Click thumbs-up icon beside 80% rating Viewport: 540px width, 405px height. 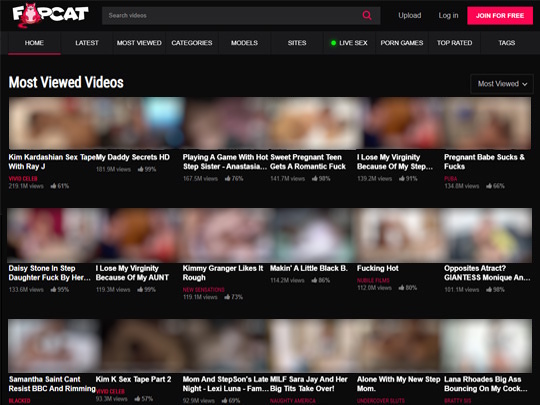point(402,288)
